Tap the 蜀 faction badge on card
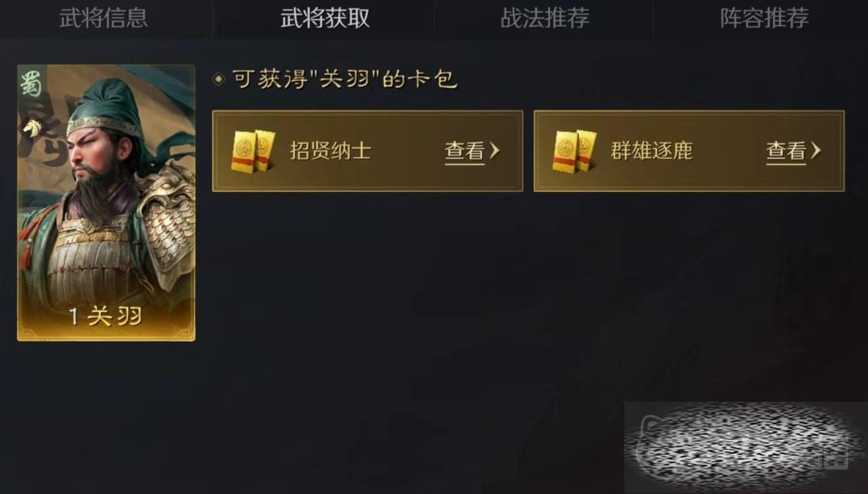 (30, 83)
